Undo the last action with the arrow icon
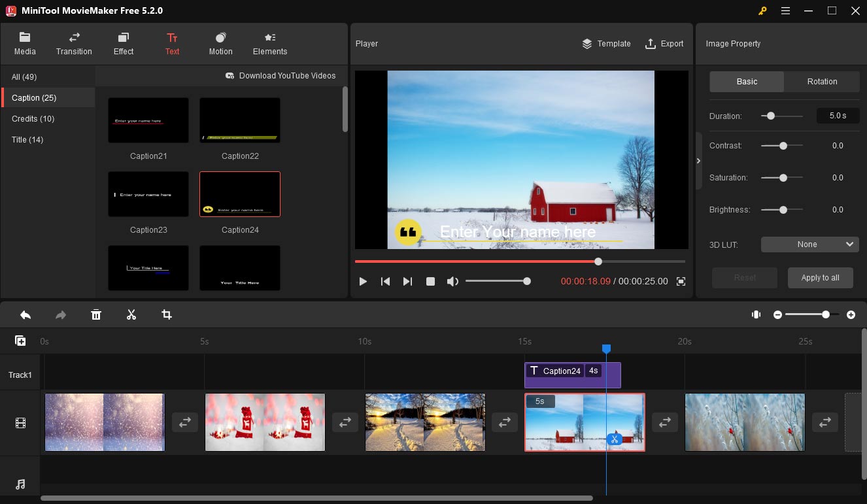867x504 pixels. pyautogui.click(x=25, y=315)
